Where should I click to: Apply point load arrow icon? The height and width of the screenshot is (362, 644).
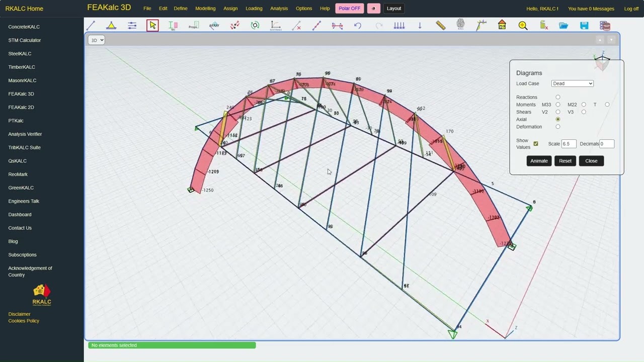pyautogui.click(x=420, y=25)
